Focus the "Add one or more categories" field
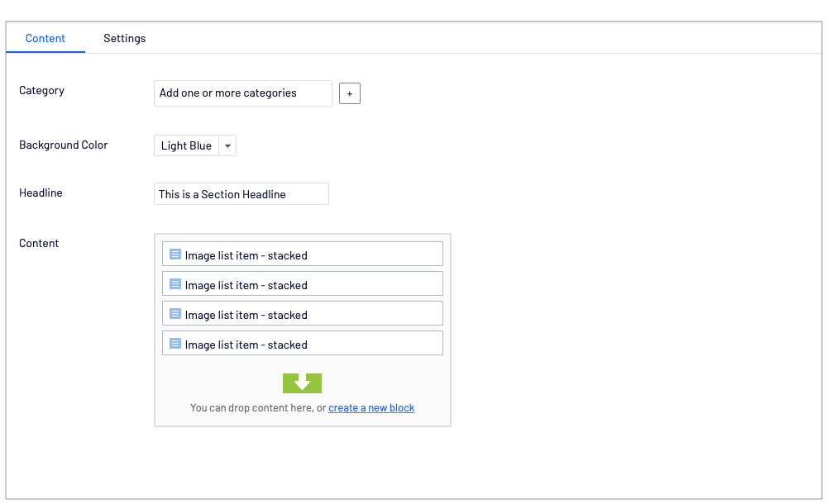 [242, 93]
